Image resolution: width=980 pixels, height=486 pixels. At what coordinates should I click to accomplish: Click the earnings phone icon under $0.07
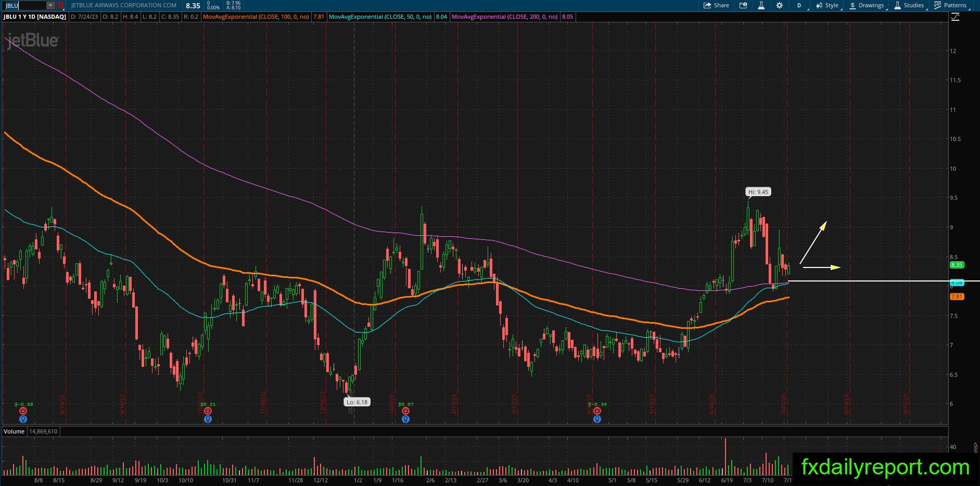coord(405,411)
